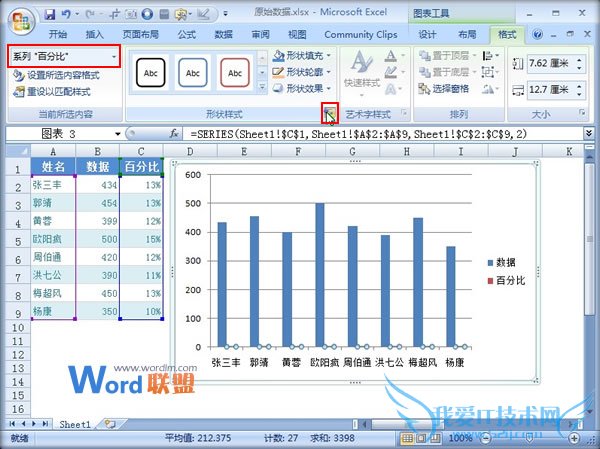Open the 开始 ribbon tab
Screen dimensions: 600x449
tap(58, 35)
